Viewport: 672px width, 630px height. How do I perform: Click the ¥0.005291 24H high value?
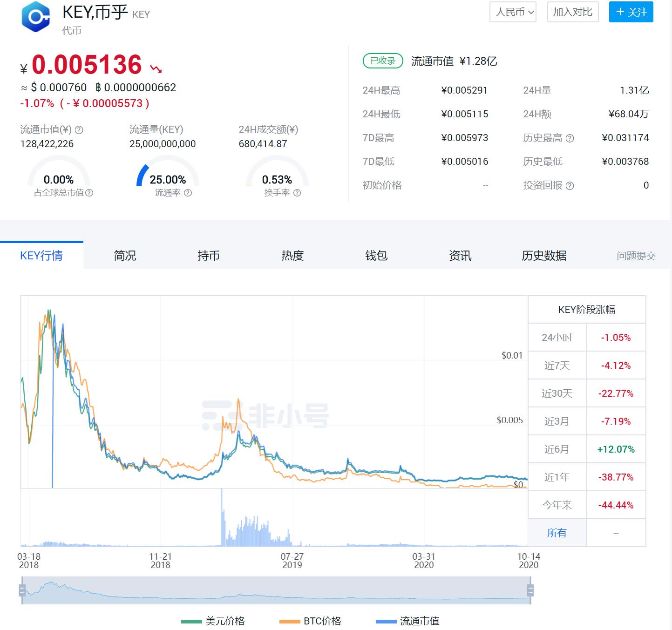464,90
